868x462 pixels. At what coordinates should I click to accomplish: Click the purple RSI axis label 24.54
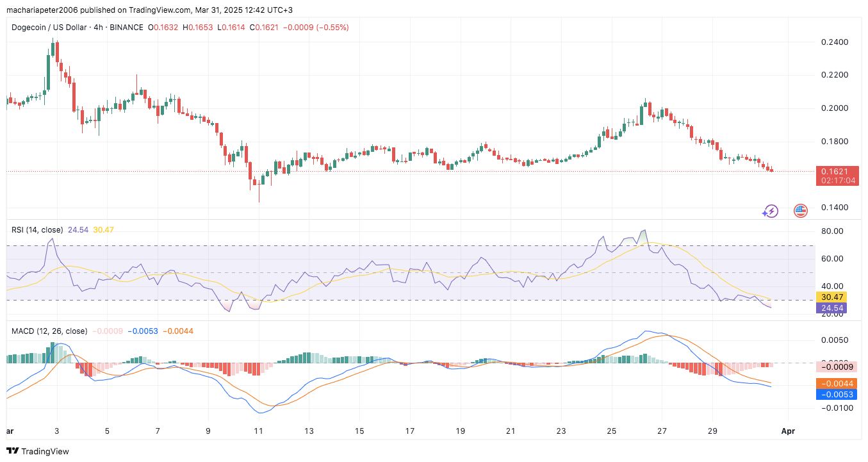[x=831, y=308]
